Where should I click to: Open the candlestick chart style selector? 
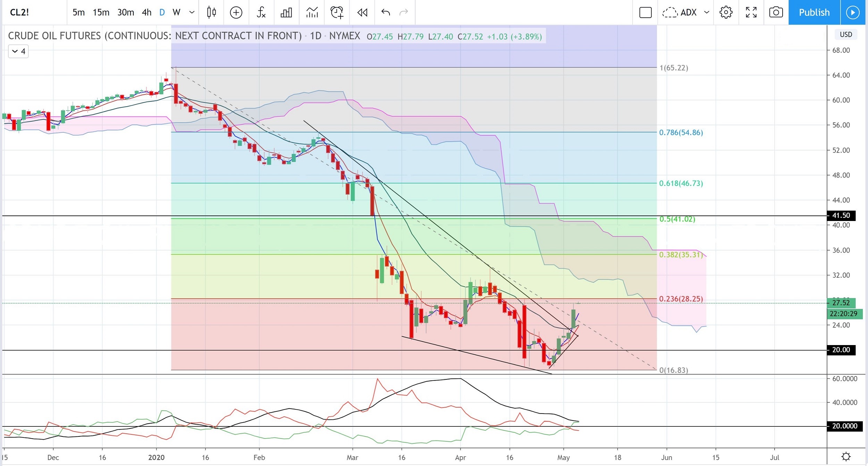(x=211, y=13)
